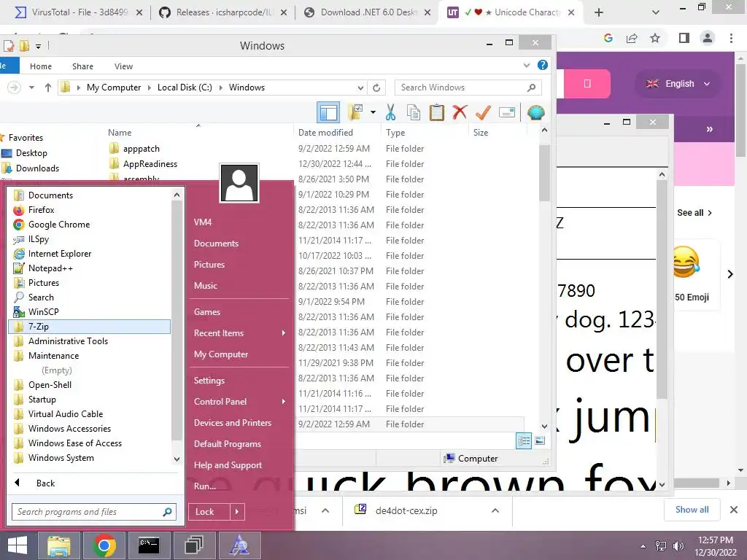Click the Explorer help question mark icon
747x560 pixels.
point(543,65)
